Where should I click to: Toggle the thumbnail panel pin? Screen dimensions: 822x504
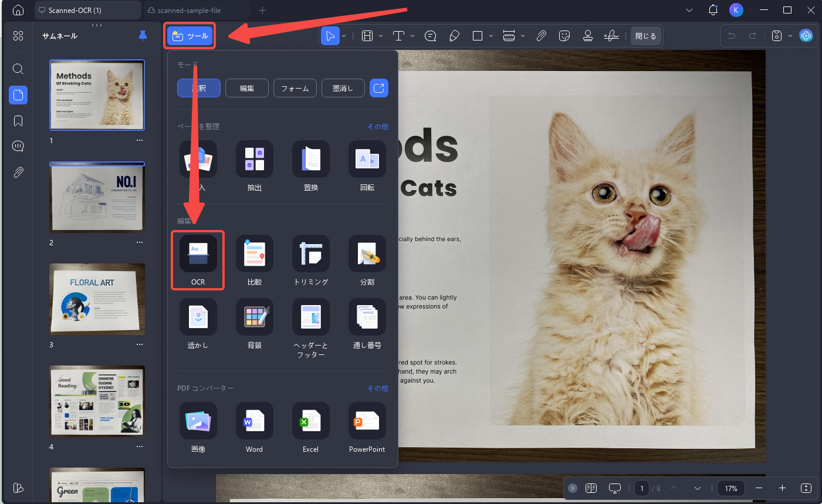pyautogui.click(x=143, y=36)
